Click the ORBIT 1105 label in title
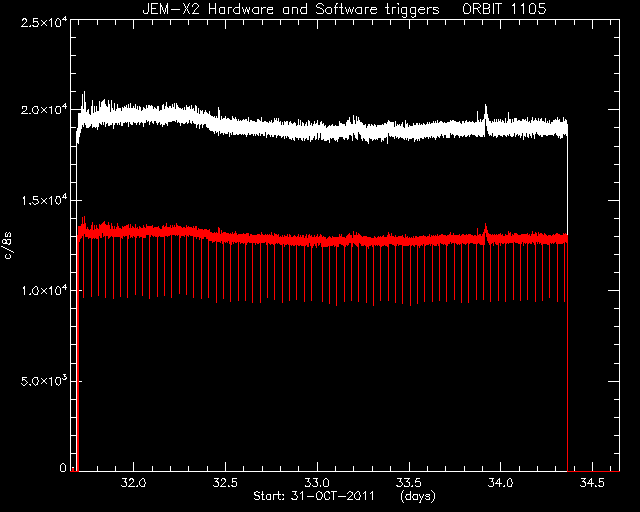 click(x=504, y=9)
